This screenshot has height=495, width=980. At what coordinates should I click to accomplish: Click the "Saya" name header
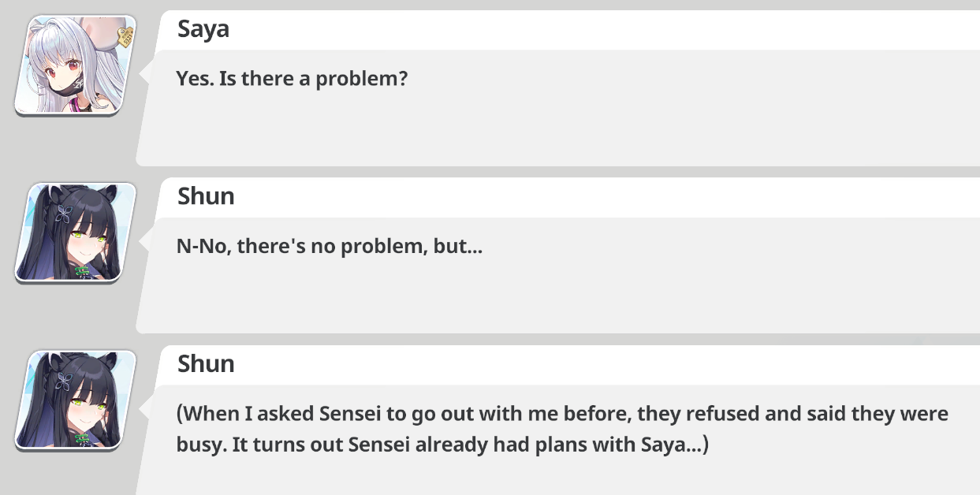point(203,28)
